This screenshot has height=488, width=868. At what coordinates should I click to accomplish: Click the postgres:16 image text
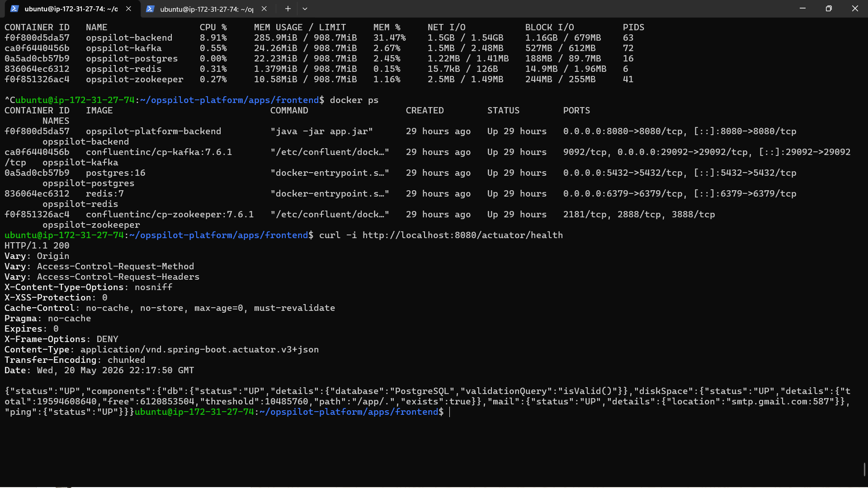[116, 173]
